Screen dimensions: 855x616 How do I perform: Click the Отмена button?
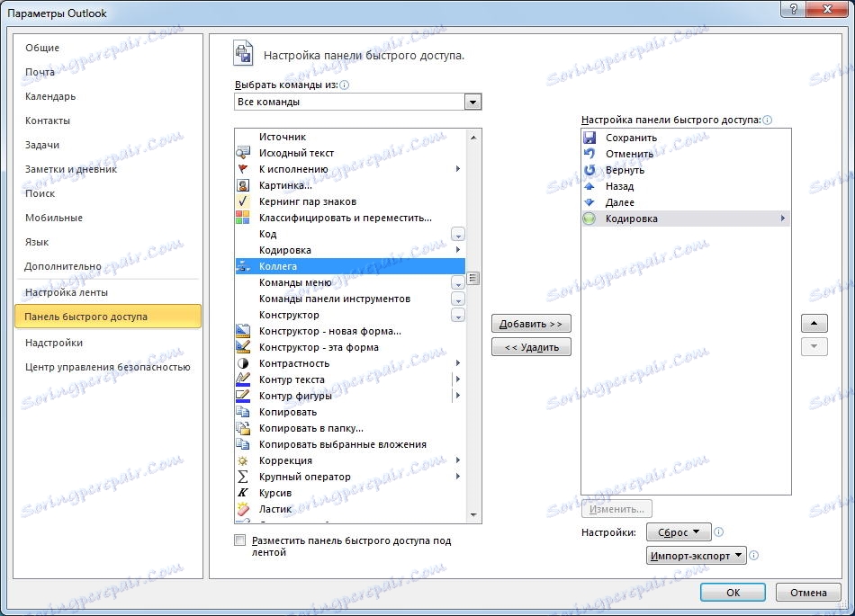808,593
